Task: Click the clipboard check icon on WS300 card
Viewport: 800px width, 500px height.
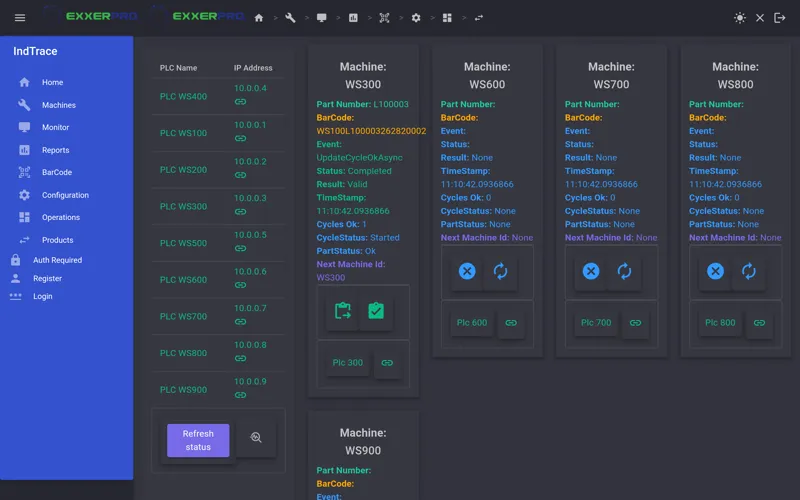Action: click(376, 311)
